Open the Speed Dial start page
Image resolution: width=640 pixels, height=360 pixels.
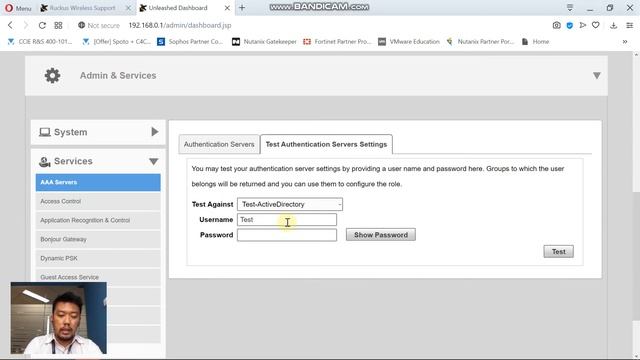pos(58,25)
